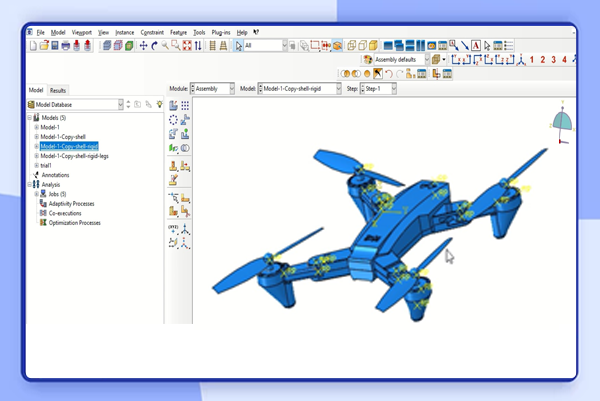The image size is (600, 401).
Task: Open the Model dropdown Model-1-Copy-shell-rigid
Action: pos(300,89)
